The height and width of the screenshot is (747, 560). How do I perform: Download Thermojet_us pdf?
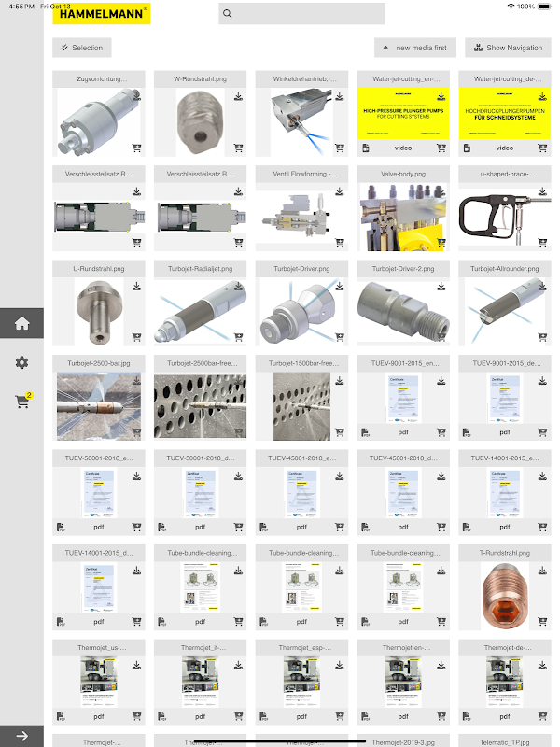tap(136, 665)
